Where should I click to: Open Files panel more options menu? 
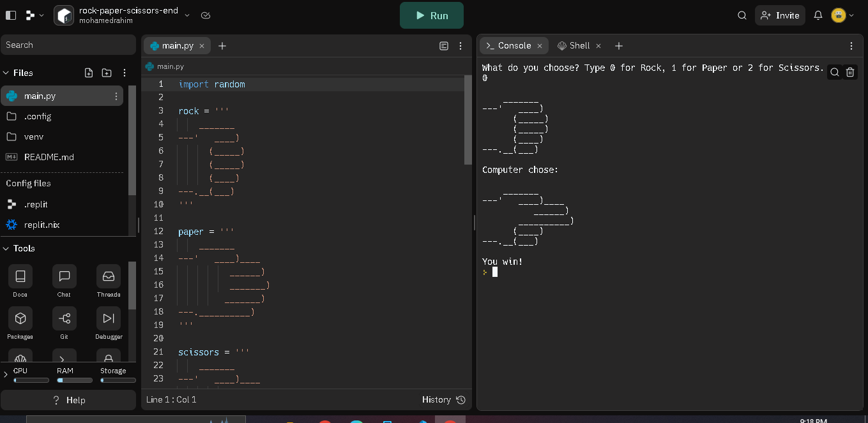coord(125,73)
